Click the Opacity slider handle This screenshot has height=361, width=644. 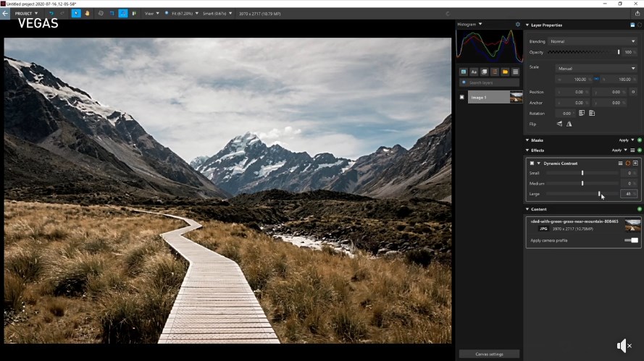[x=619, y=52]
